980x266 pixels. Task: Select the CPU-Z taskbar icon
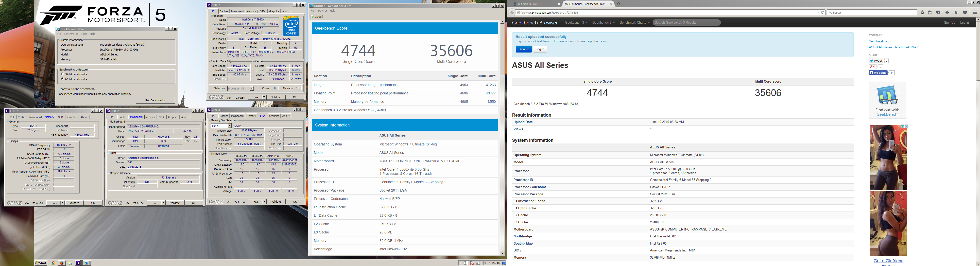[x=78, y=263]
